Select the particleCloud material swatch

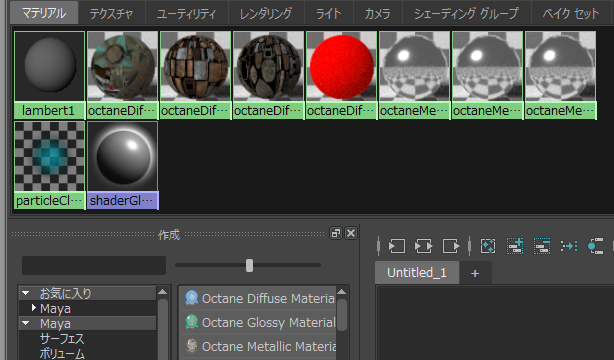(50, 165)
